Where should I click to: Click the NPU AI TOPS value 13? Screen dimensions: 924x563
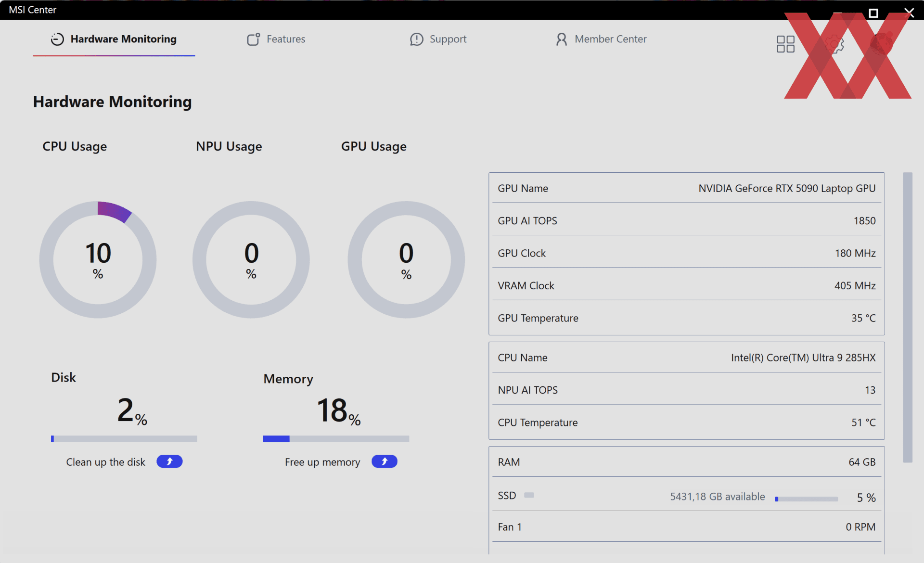point(870,390)
